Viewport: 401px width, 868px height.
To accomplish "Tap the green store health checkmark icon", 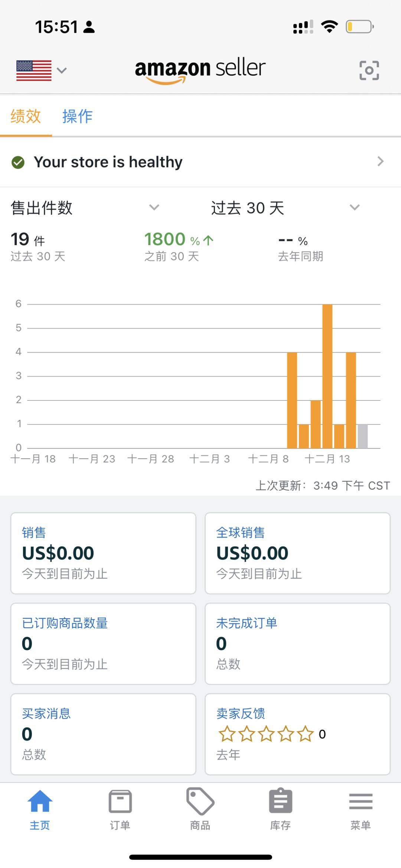I will pos(18,162).
